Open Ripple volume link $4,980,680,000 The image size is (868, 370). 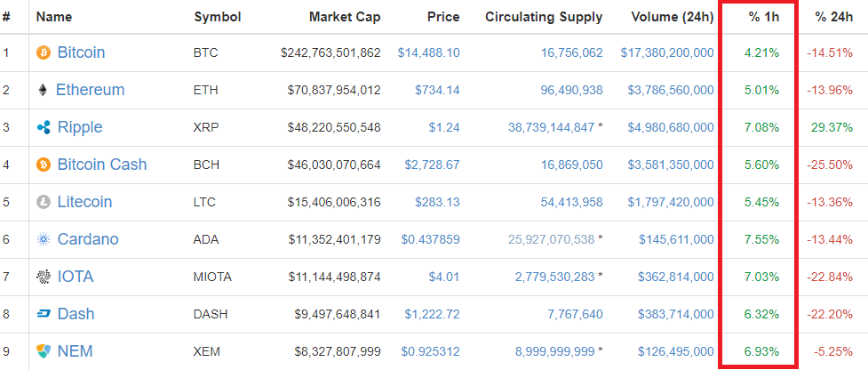(671, 128)
